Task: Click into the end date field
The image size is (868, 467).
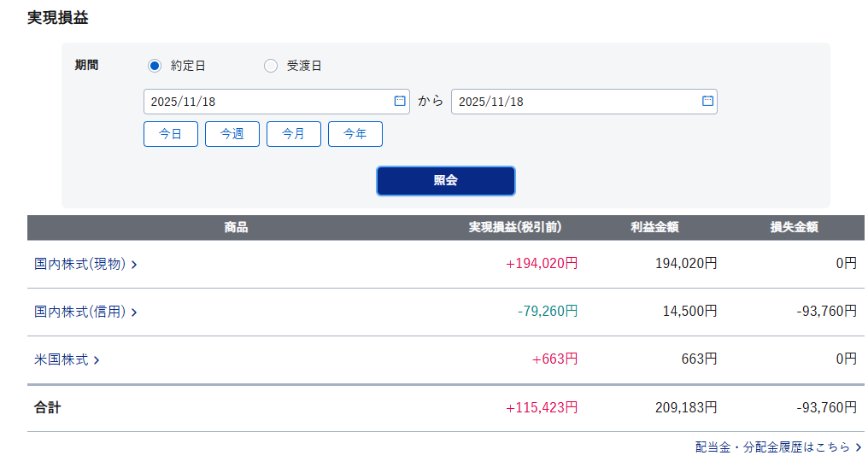Action: [572, 102]
